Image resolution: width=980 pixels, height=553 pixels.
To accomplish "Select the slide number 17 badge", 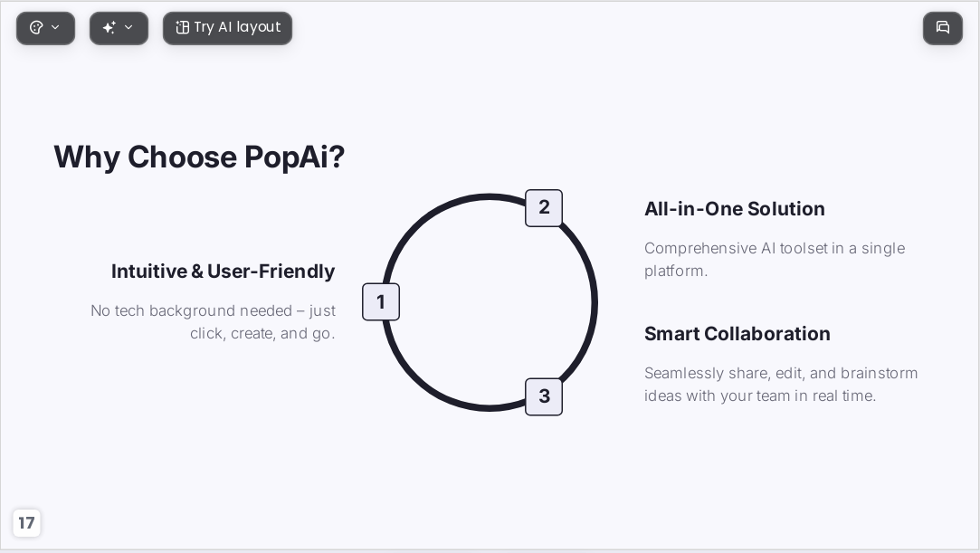I will click(x=26, y=523).
